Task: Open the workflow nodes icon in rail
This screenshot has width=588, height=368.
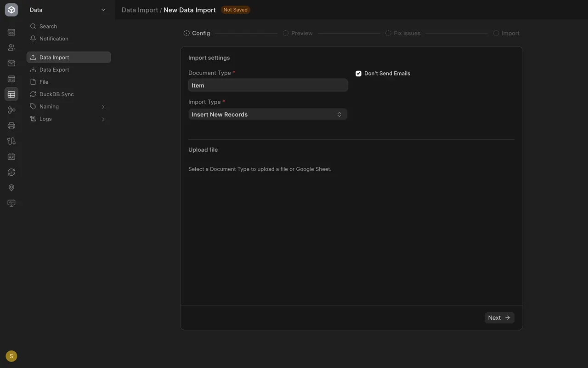Action: 11,110
